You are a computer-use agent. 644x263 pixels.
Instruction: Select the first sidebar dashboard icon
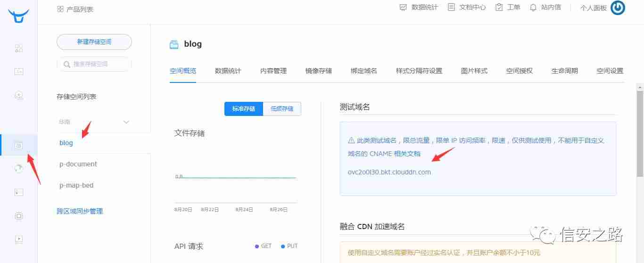[x=19, y=48]
